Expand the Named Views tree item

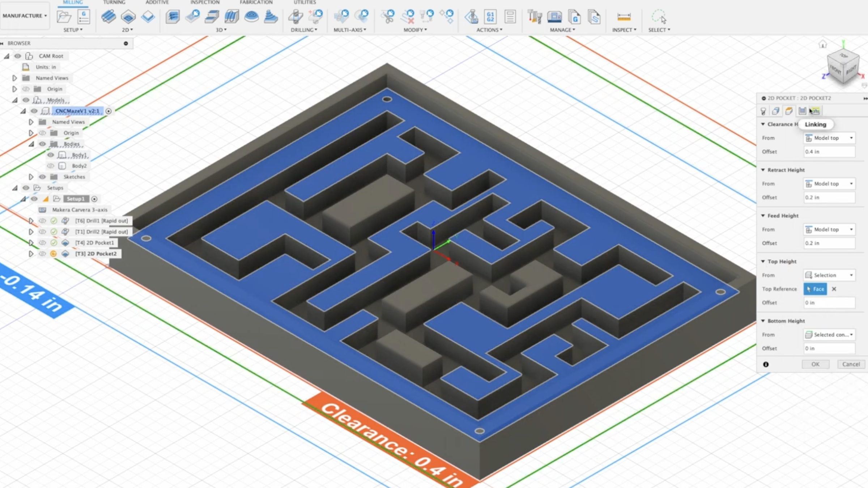[x=14, y=78]
